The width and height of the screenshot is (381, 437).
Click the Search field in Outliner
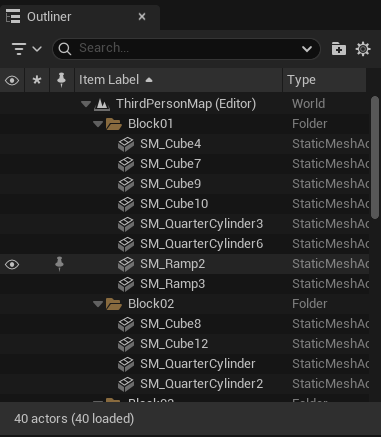click(186, 49)
